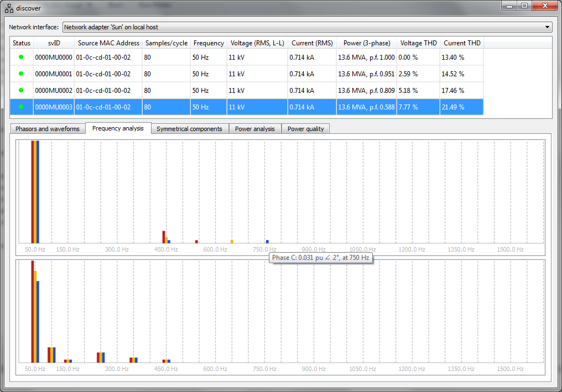Click the discover app icon in title bar

point(9,8)
